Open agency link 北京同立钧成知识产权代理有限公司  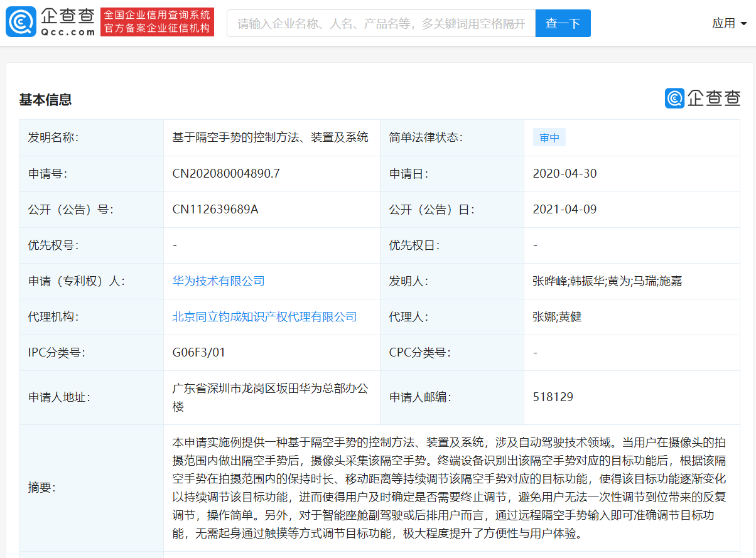pos(264,317)
